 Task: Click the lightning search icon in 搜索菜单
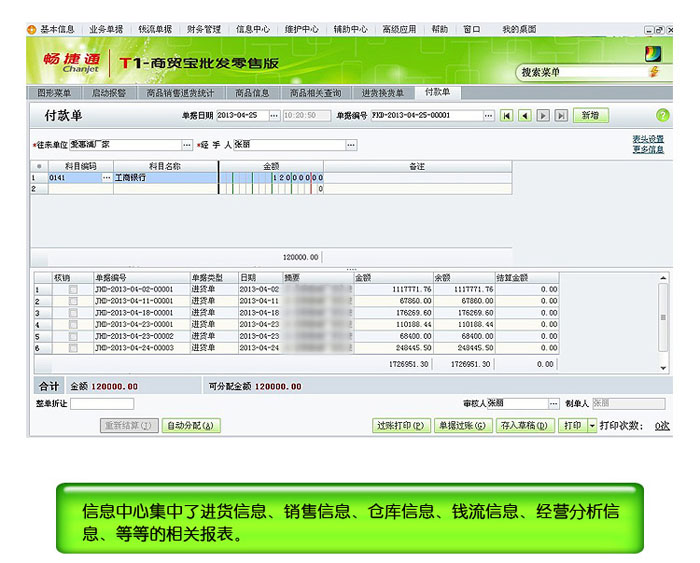pyautogui.click(x=654, y=71)
